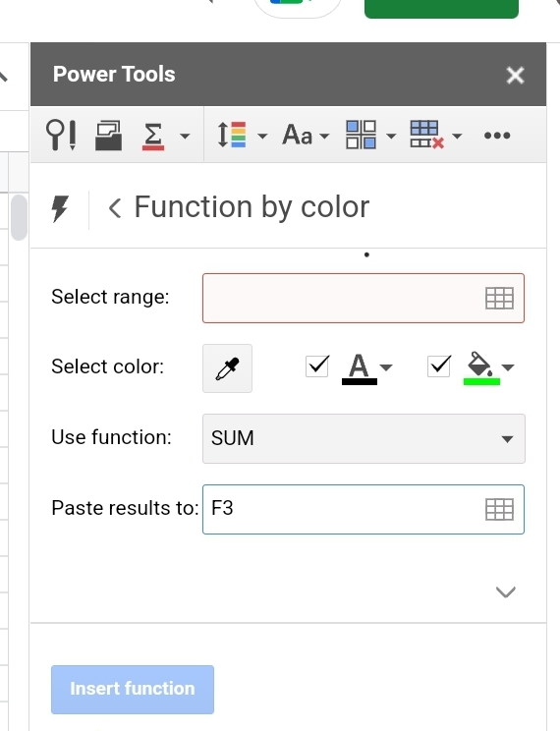Click the table delete (red x) icon

pos(426,136)
